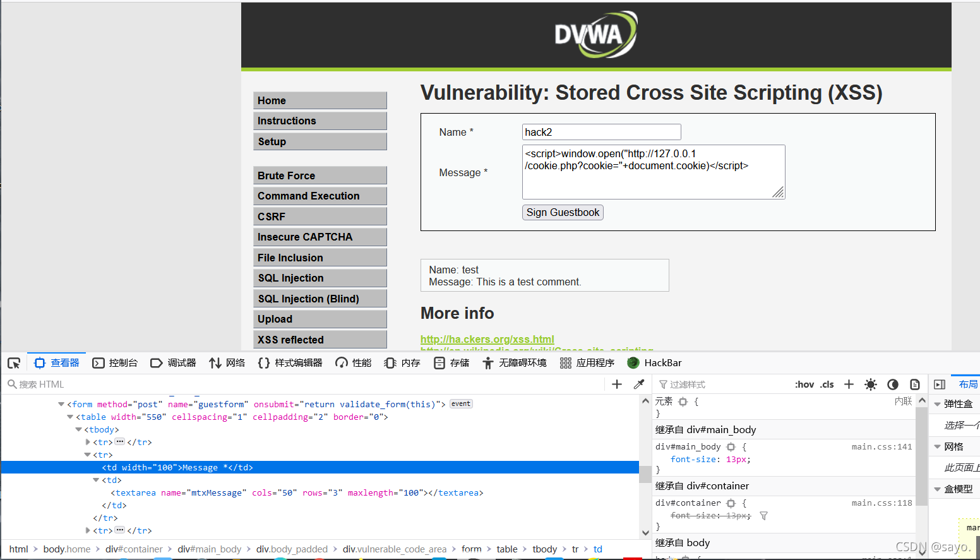Open the CSRF page
The width and height of the screenshot is (980, 560).
320,217
